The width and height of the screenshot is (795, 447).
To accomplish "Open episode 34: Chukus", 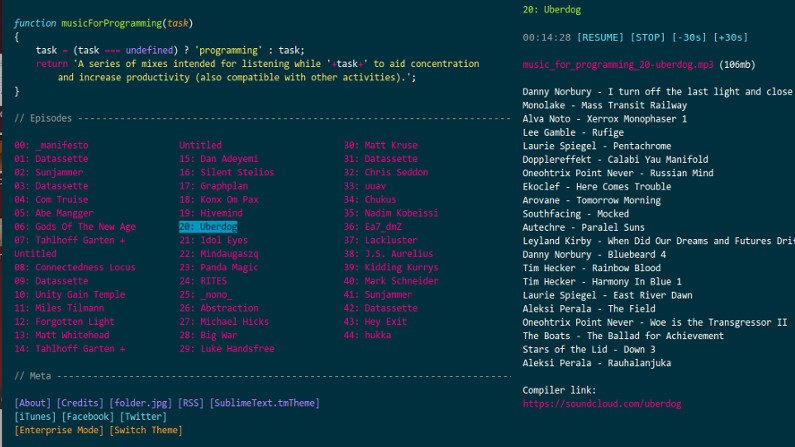I will [370, 200].
